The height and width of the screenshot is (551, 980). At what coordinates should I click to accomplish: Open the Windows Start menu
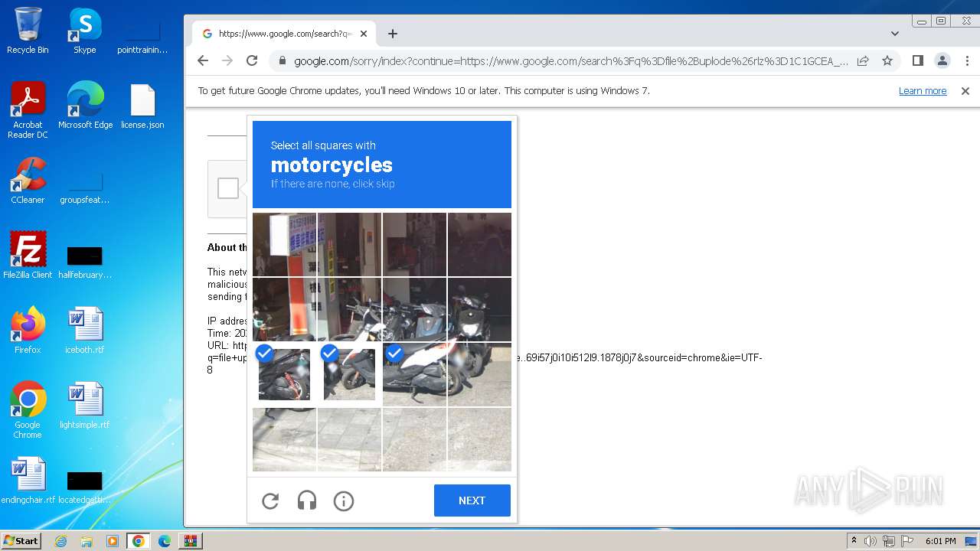pos(21,541)
